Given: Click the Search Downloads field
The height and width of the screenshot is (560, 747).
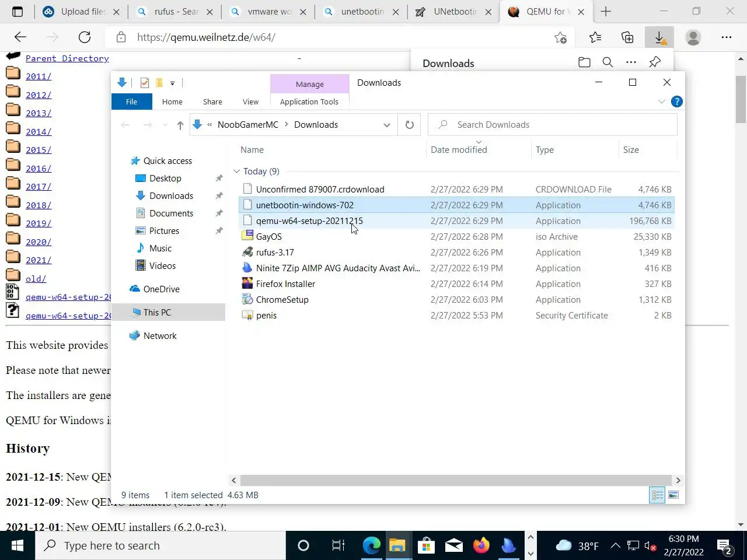Looking at the screenshot, I should pyautogui.click(x=552, y=125).
